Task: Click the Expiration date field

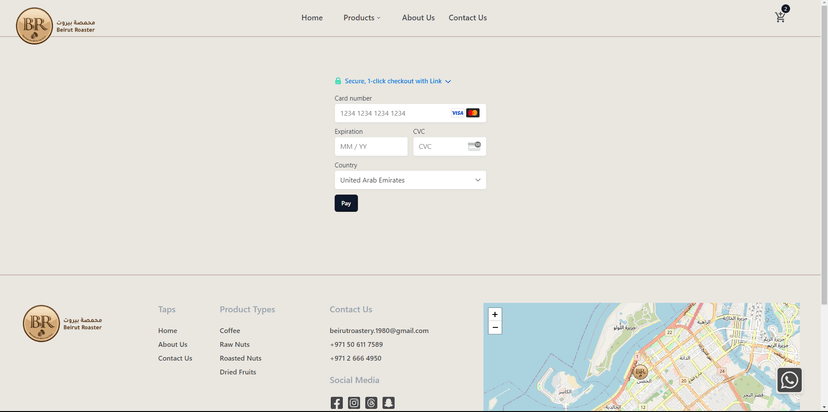Action: click(x=371, y=146)
